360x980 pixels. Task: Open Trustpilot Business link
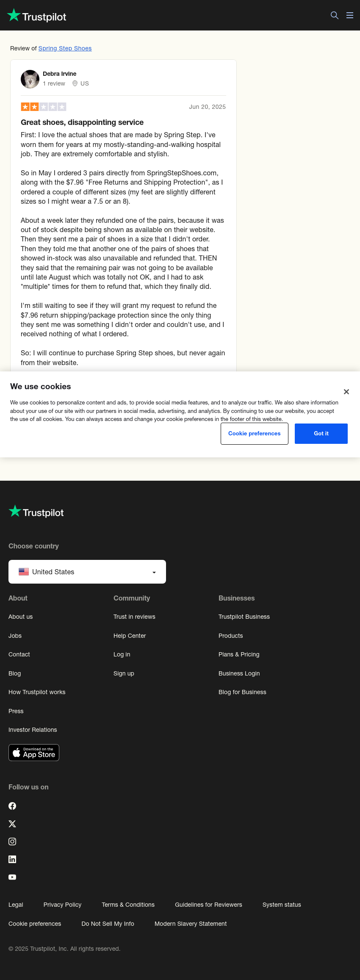[244, 617]
